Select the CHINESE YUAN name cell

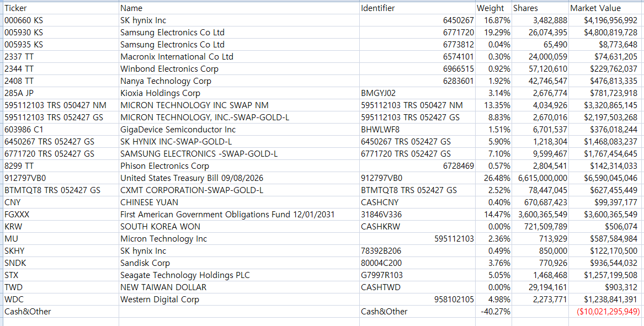pos(239,202)
